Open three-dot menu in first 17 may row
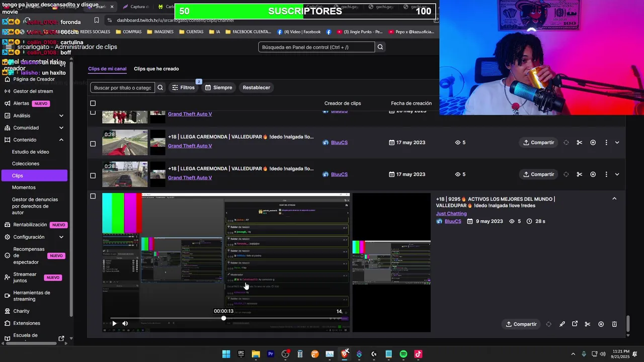This screenshot has width=644, height=362. coord(606,142)
